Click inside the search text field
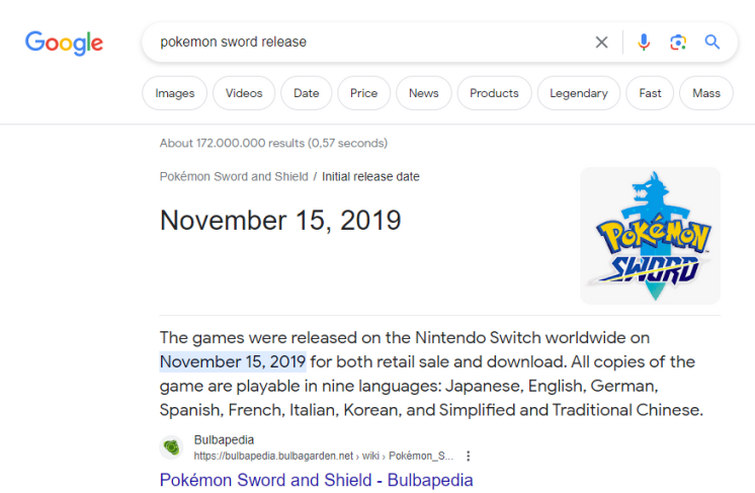 pyautogui.click(x=371, y=42)
